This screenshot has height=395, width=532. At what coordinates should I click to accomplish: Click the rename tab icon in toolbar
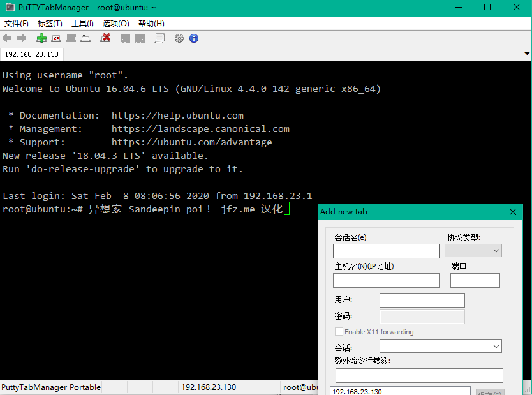(85, 38)
